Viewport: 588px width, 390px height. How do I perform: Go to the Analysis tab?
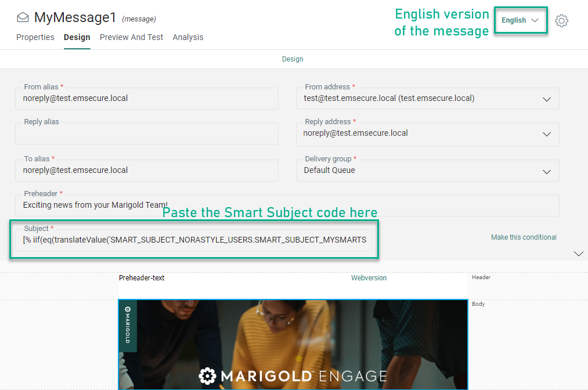coord(188,37)
